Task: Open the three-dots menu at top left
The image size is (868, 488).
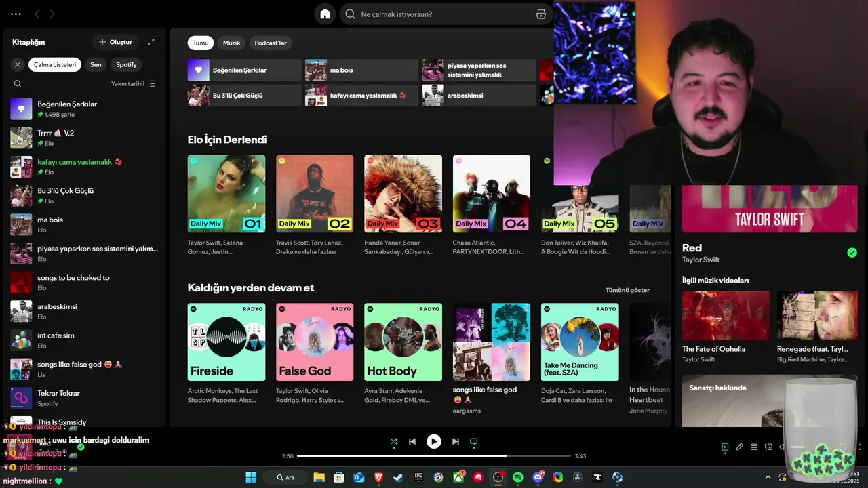Action: click(x=16, y=14)
